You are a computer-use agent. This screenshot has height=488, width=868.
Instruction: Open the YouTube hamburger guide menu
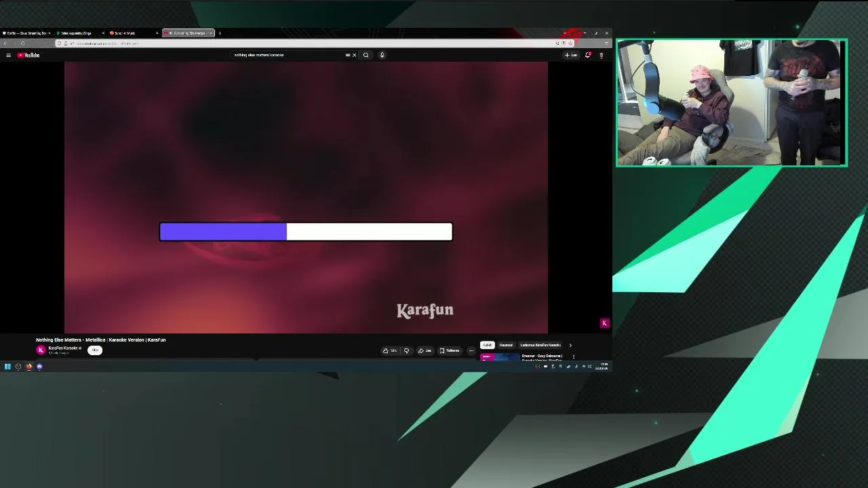tap(8, 55)
